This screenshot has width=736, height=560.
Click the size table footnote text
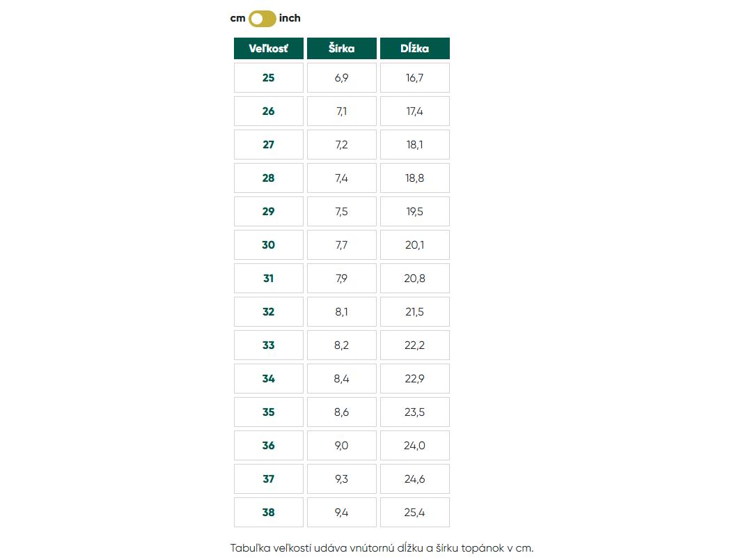pos(382,548)
